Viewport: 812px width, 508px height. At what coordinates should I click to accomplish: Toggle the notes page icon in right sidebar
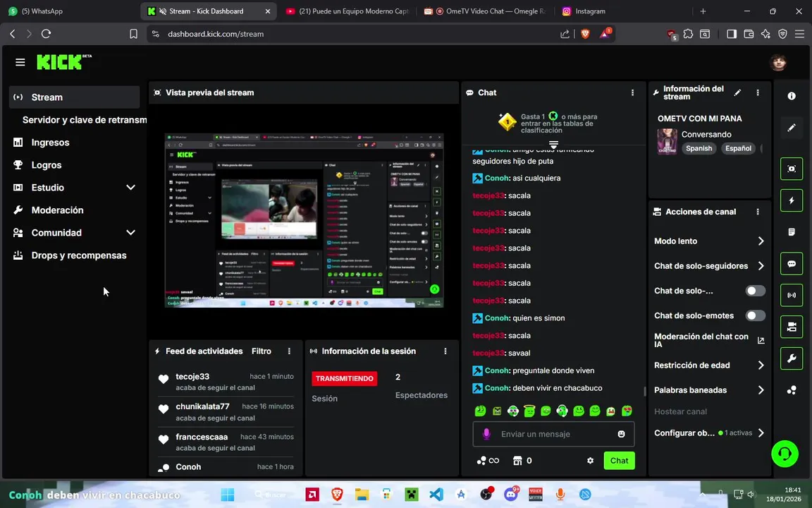tap(792, 232)
